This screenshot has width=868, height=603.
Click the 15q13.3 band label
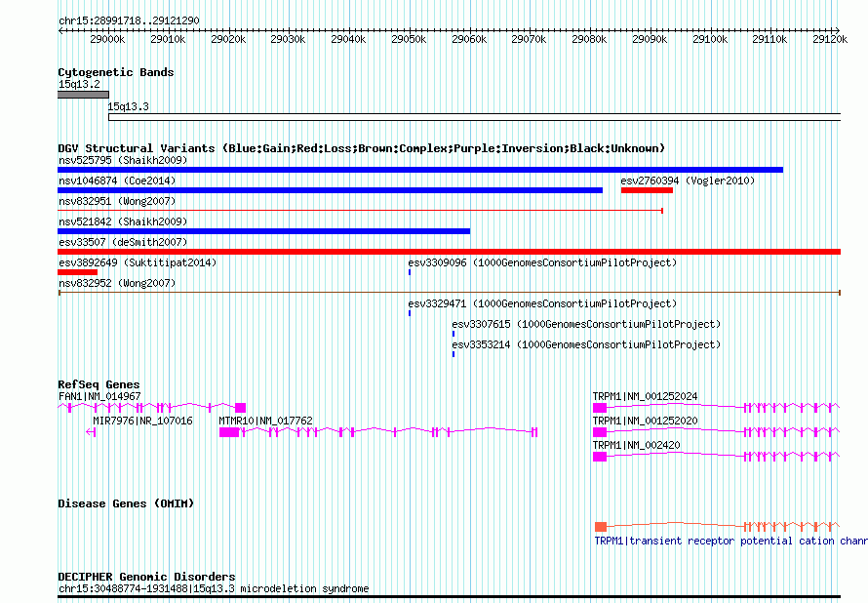click(x=128, y=107)
